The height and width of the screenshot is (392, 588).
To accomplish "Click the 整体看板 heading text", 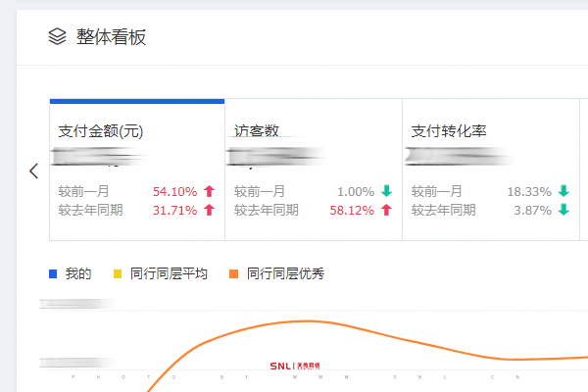I will [x=112, y=37].
